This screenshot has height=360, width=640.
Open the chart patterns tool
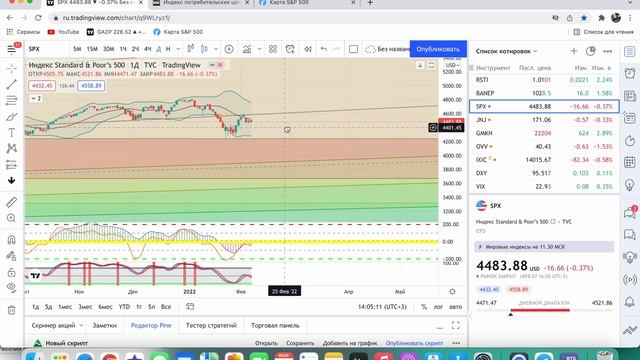pos(11,149)
